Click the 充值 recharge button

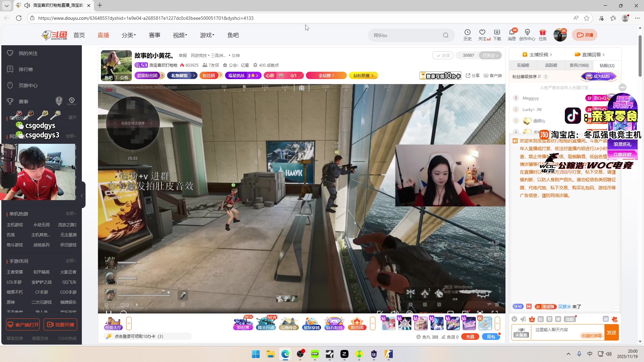point(470,337)
